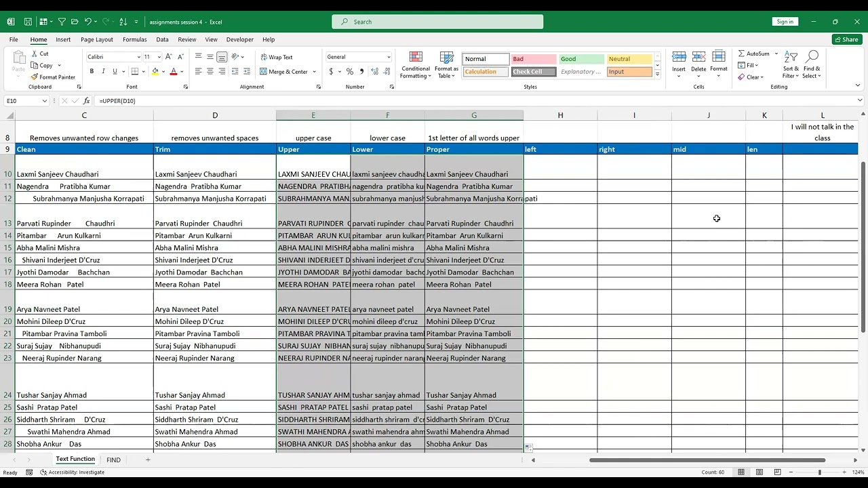868x488 pixels.
Task: Click the Sign in button
Action: pyautogui.click(x=785, y=22)
